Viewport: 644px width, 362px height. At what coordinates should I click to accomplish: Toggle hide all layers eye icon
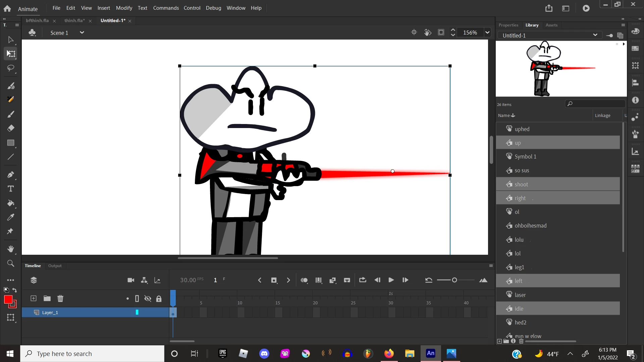point(148,298)
